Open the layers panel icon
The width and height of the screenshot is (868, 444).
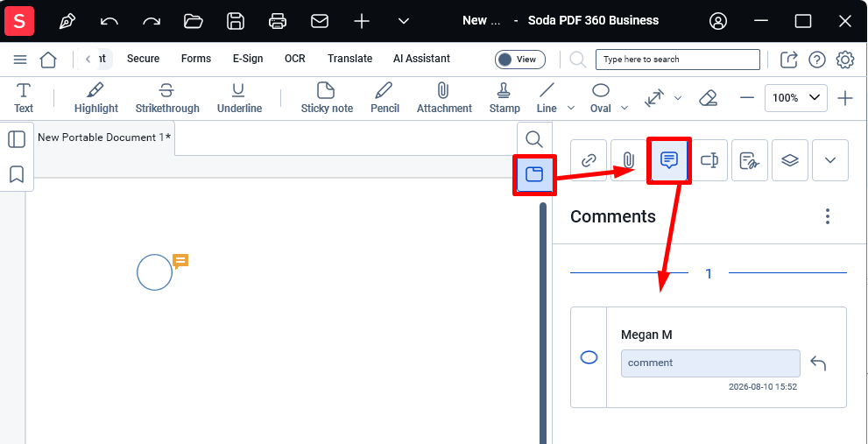tap(790, 160)
